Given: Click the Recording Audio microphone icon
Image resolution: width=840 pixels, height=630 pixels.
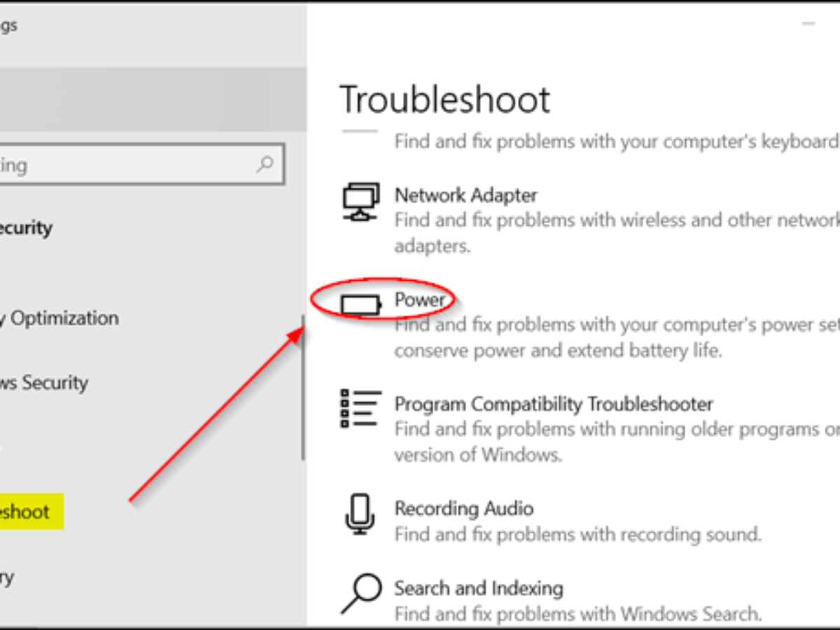Looking at the screenshot, I should coord(360,514).
